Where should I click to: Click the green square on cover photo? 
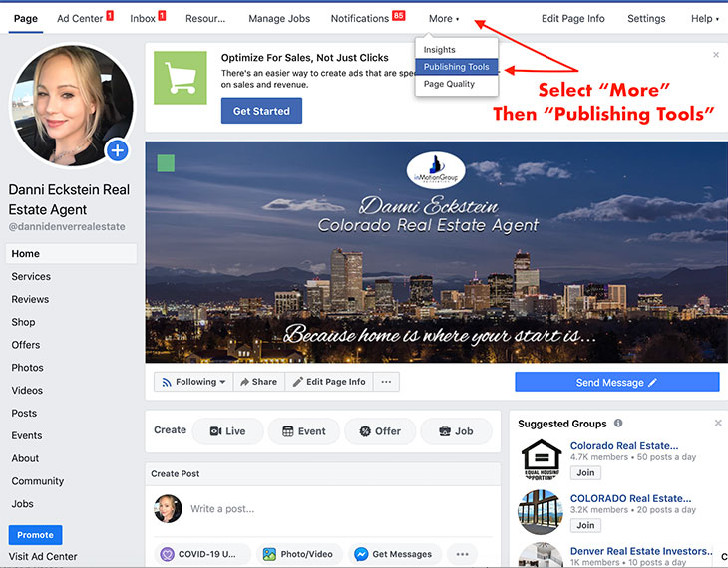point(166,163)
